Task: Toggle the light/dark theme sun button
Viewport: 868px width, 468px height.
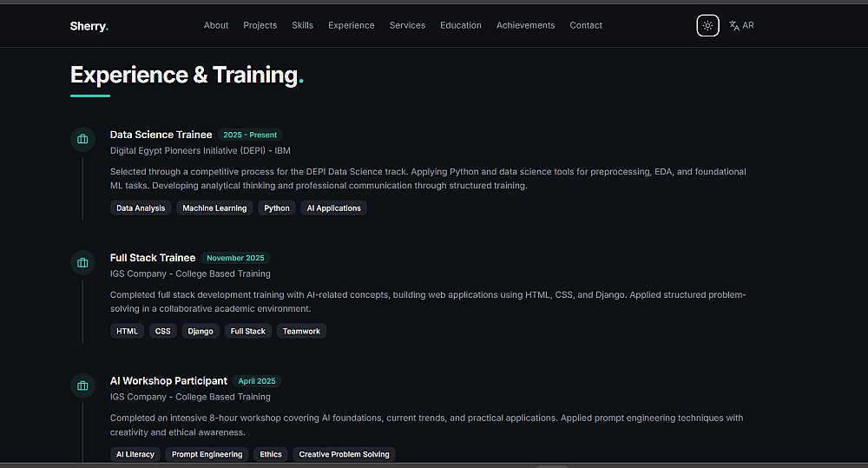Action: pyautogui.click(x=707, y=25)
